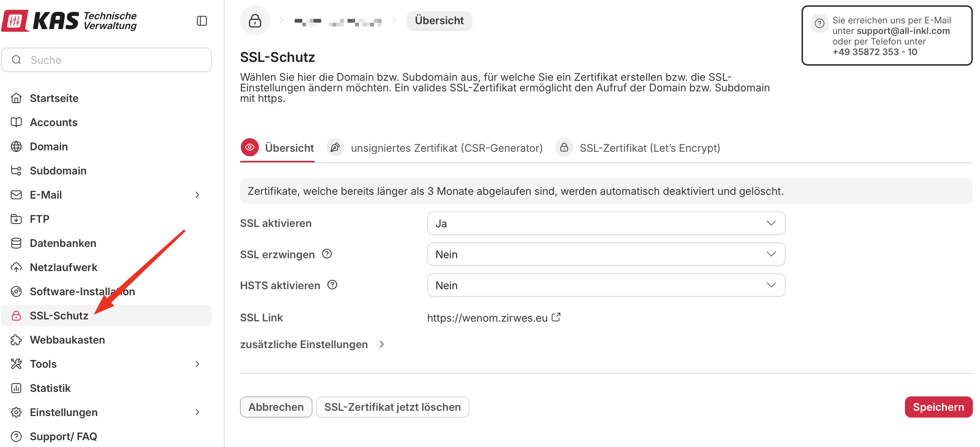980x447 pixels.
Task: Click SSL-Zertifikat jetzt löschen
Action: tap(392, 407)
